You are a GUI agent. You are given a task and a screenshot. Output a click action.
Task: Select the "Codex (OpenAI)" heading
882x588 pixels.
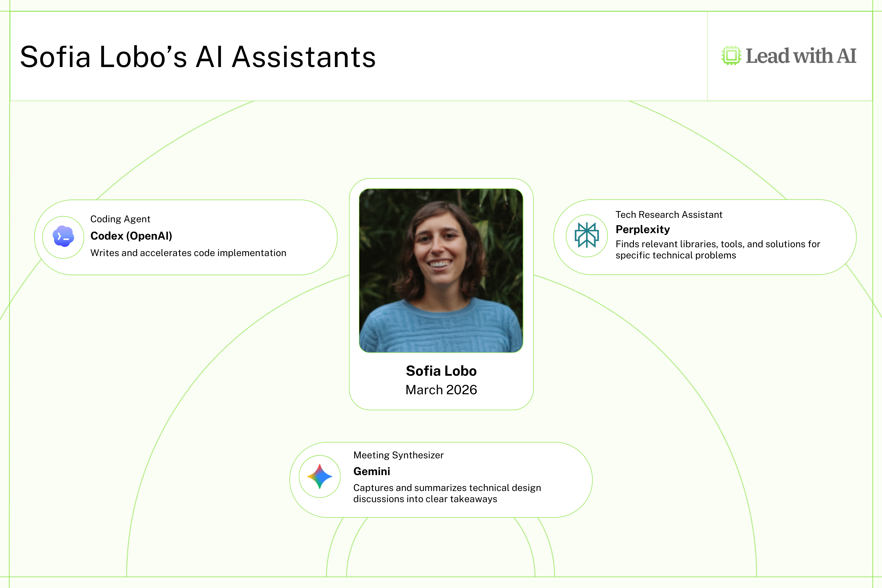pyautogui.click(x=131, y=236)
